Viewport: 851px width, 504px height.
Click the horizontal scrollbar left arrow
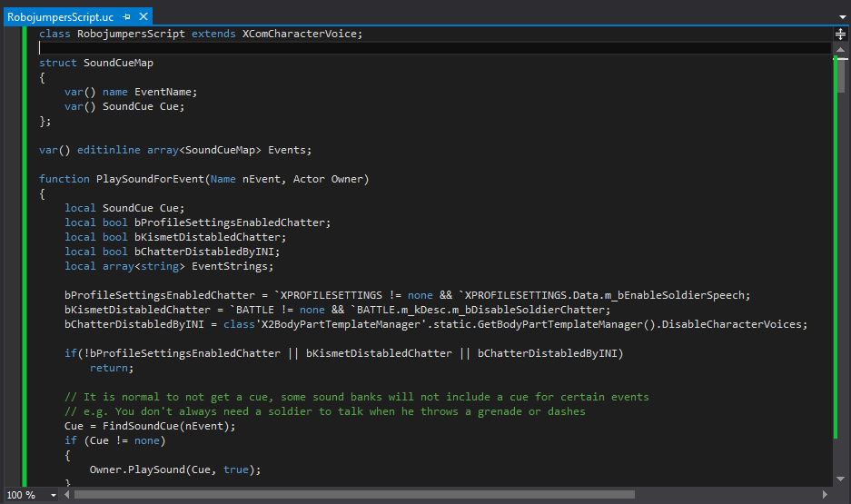pos(67,494)
